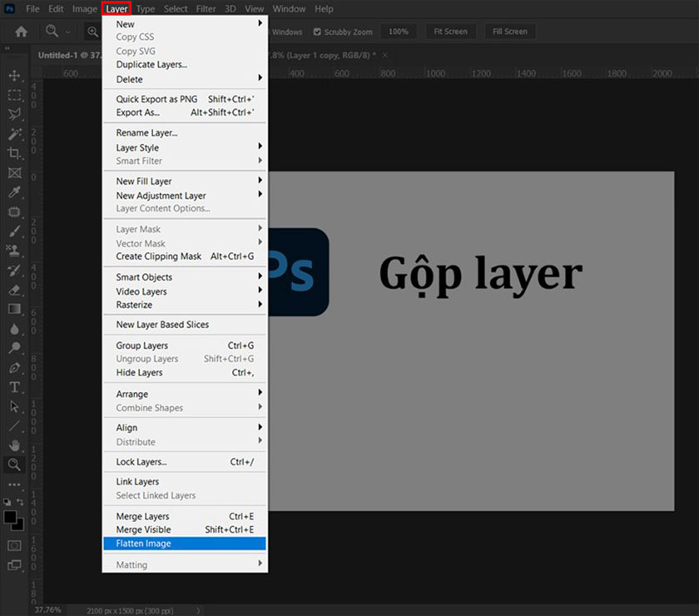Select the Spot Healing tool
The height and width of the screenshot is (616, 699).
point(14,212)
